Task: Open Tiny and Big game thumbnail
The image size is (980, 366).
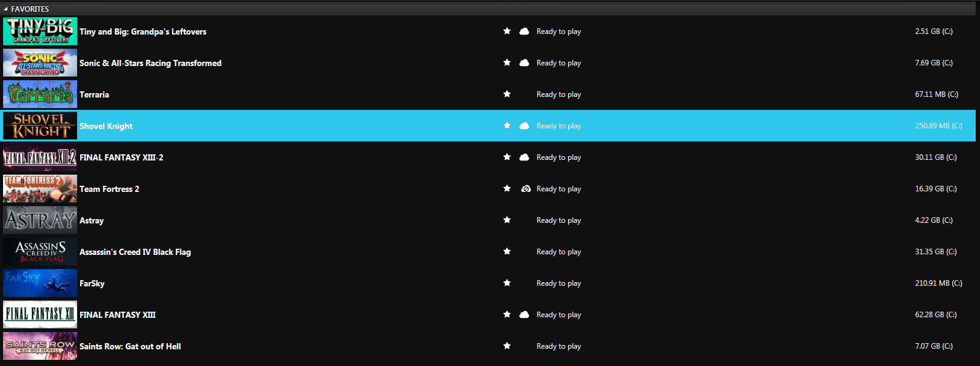Action: 40,31
